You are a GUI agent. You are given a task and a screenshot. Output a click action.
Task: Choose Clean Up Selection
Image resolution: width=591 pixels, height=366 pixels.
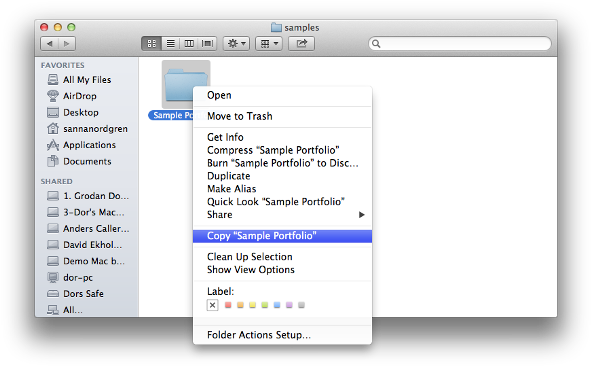[x=282, y=257]
